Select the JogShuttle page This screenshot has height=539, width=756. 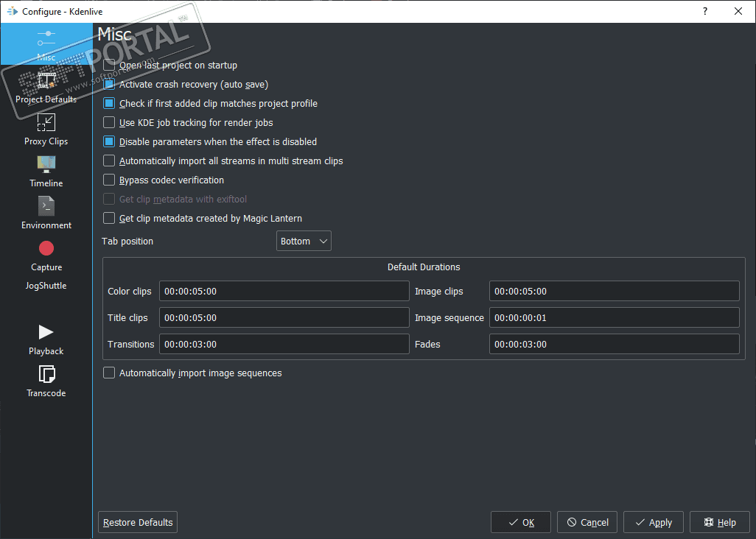click(46, 286)
